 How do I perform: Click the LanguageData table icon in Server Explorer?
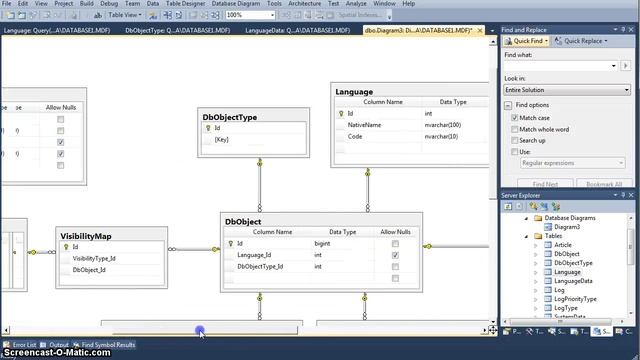pos(548,281)
